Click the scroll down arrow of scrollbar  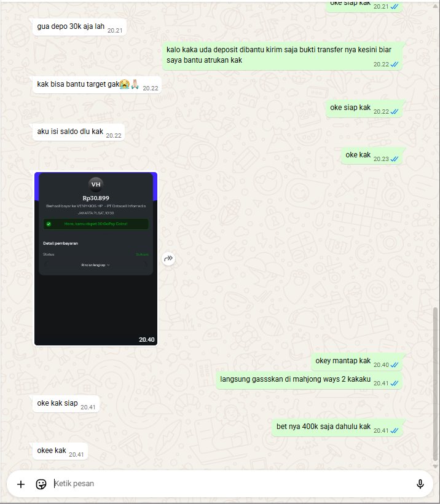(x=436, y=466)
